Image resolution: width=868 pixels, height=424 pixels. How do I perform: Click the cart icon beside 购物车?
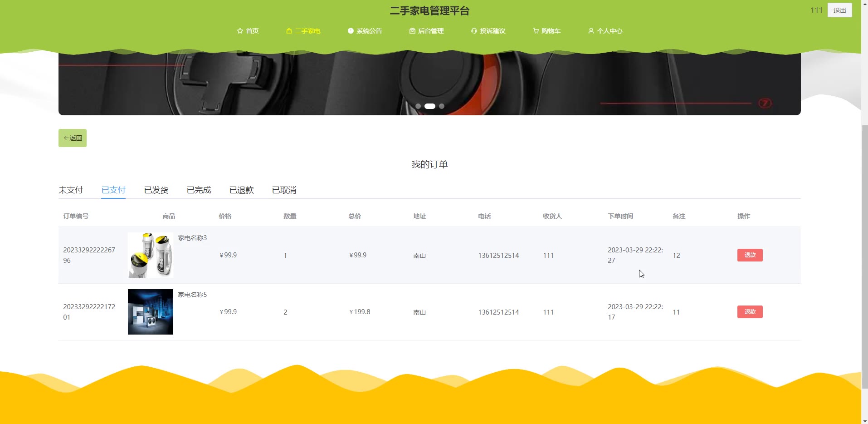536,31
